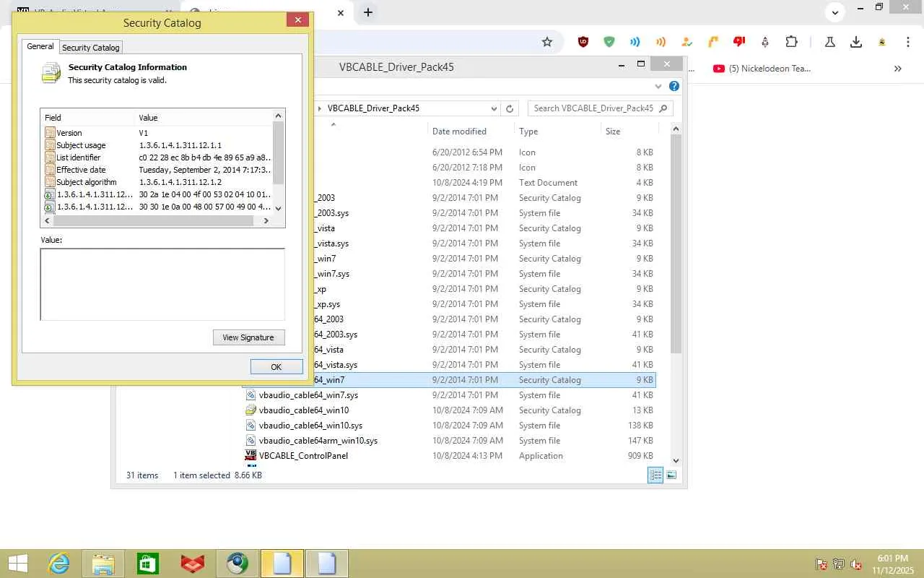The width and height of the screenshot is (924, 578).
Task: Open Chrome from the taskbar
Action: (x=237, y=564)
